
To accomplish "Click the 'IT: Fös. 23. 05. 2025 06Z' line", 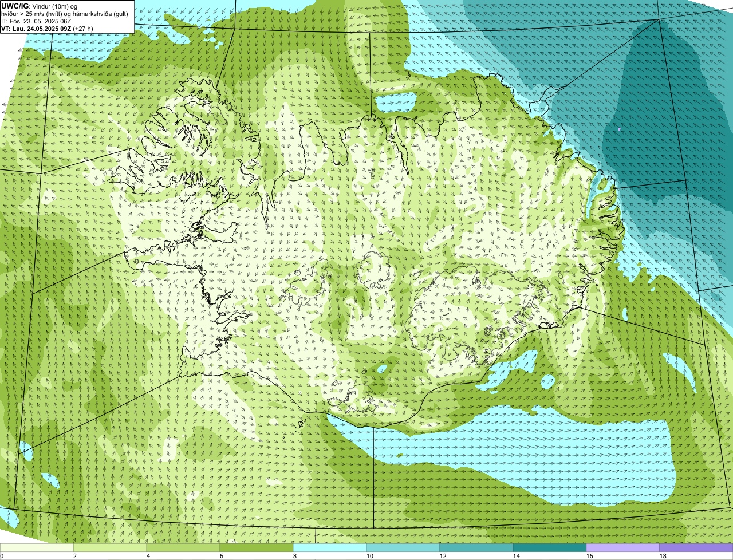I will pos(36,21).
